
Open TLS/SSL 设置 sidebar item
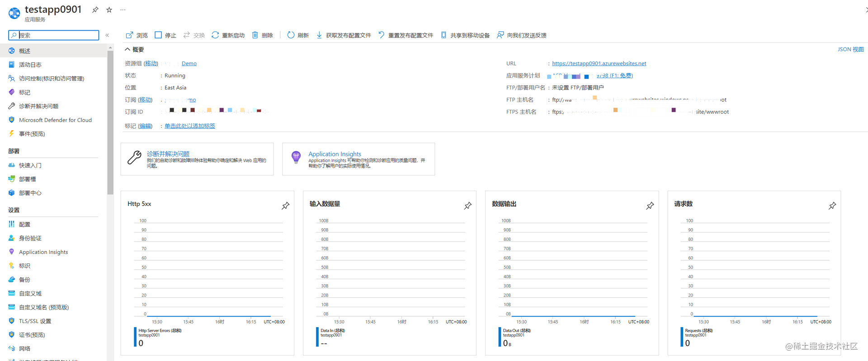tap(53, 321)
